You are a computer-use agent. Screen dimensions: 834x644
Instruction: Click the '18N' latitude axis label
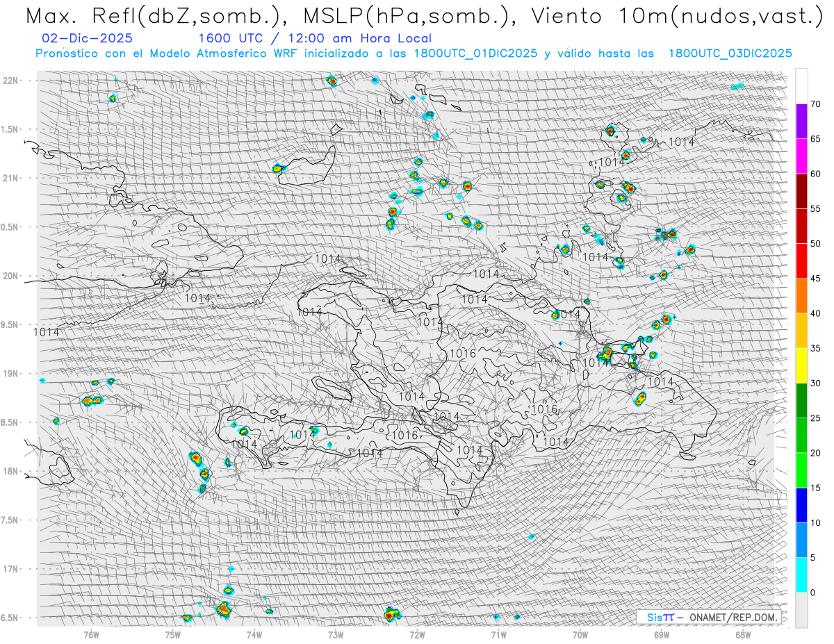click(10, 471)
